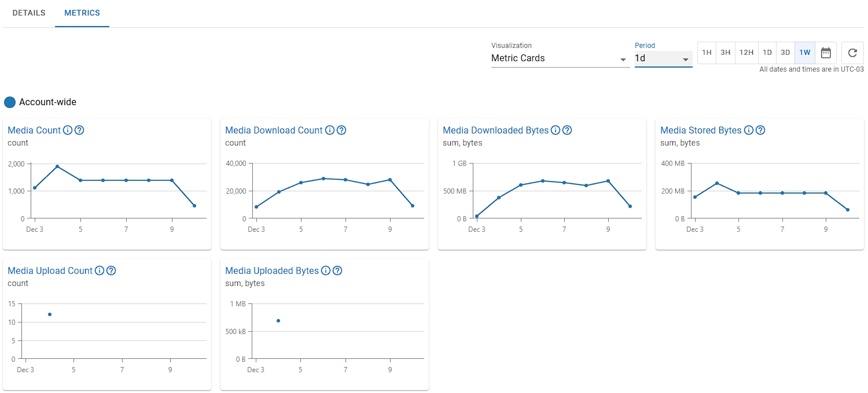Select the 3D time range
The width and height of the screenshot is (868, 393).
coord(785,53)
